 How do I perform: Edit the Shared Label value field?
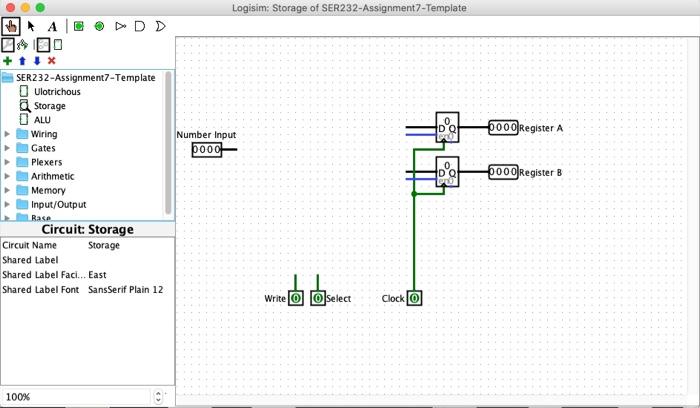pyautogui.click(x=130, y=260)
